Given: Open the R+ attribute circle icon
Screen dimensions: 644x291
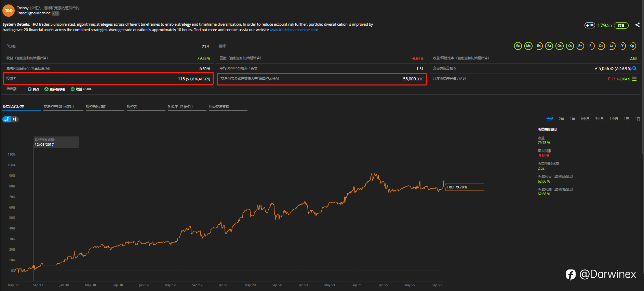Looking at the screenshot, I should coord(580,46).
